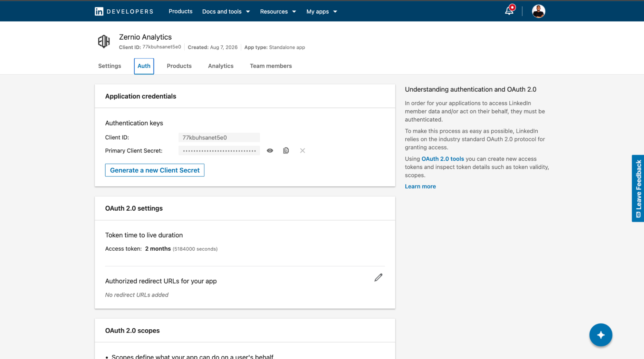Screen dimensions: 644x359
Task: Click the OAuth 2.0 scopes heading
Action: tap(132, 331)
